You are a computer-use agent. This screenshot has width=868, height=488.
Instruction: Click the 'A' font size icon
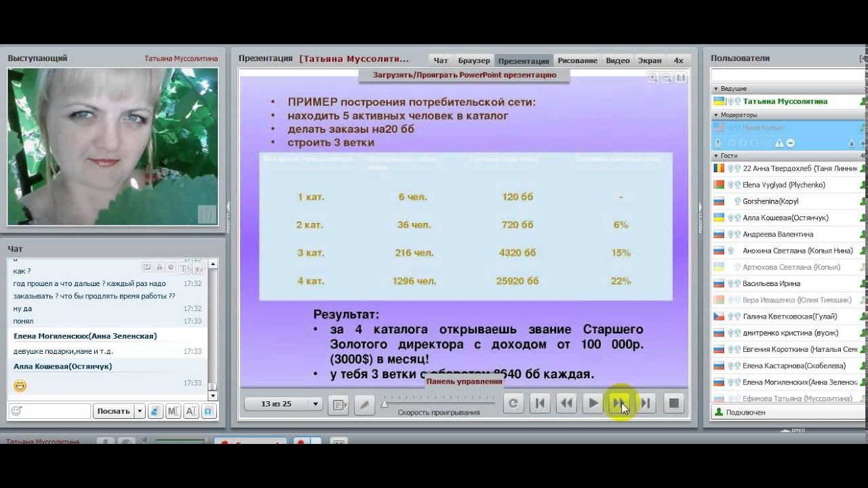[191, 411]
